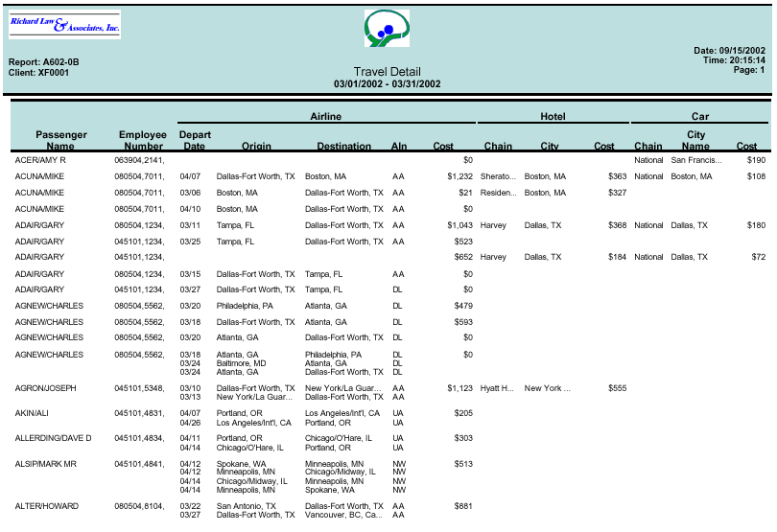Click the 03/15 depart date
Screen dimensions: 777x532
click(x=190, y=274)
